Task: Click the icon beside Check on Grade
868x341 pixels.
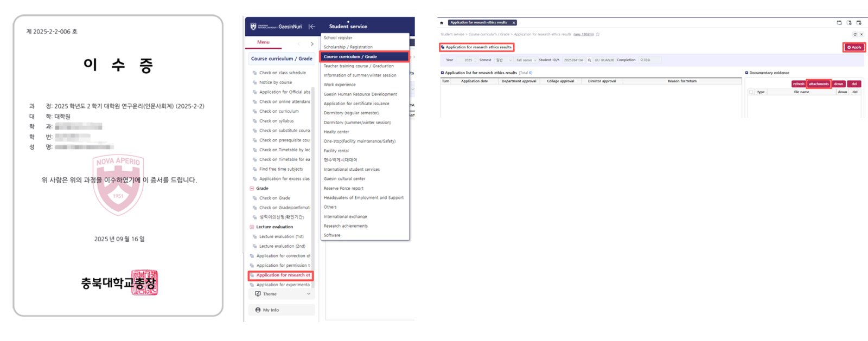Action: point(254,198)
